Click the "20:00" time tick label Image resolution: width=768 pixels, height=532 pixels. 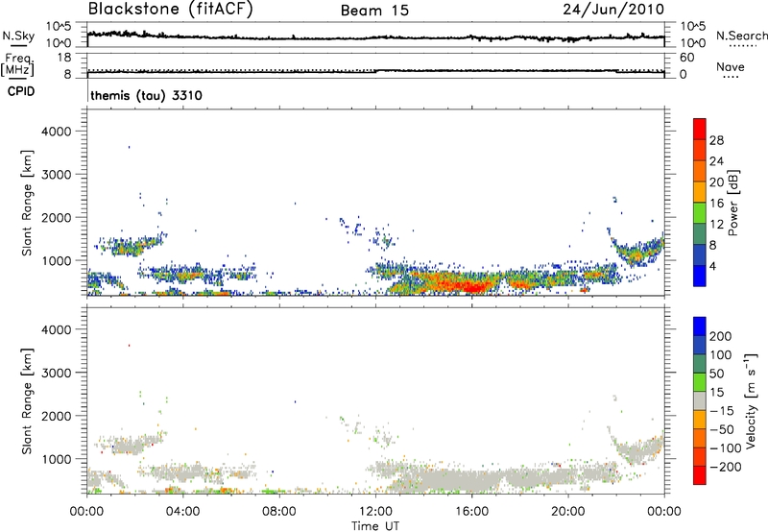(567, 512)
